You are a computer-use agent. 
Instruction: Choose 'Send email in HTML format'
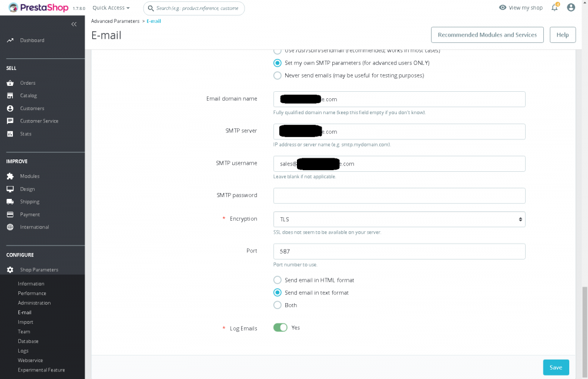277,280
